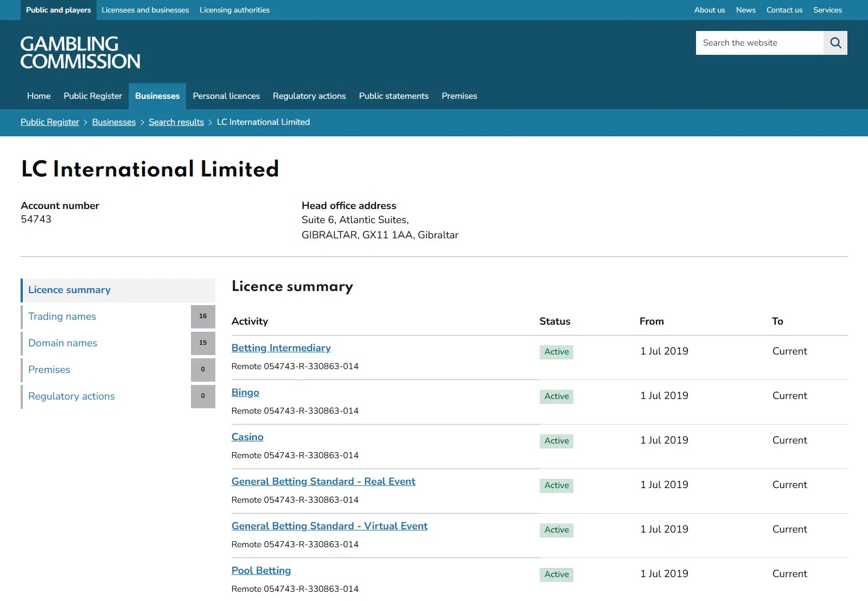Viewport: 868px width, 601px height.
Task: Click the Status column header
Action: tap(554, 321)
